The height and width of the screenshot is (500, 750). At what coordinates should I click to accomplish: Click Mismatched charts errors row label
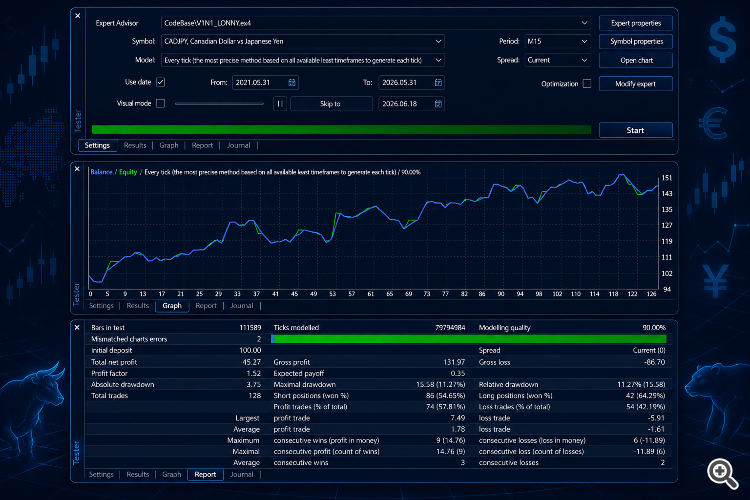pyautogui.click(x=129, y=339)
